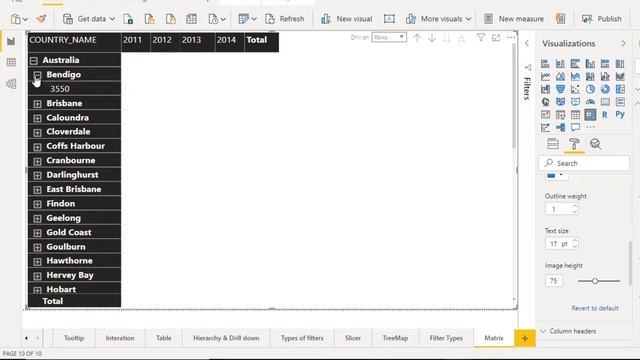Select the Matrix visual icon
This screenshot has height=360, width=640.
tap(590, 115)
